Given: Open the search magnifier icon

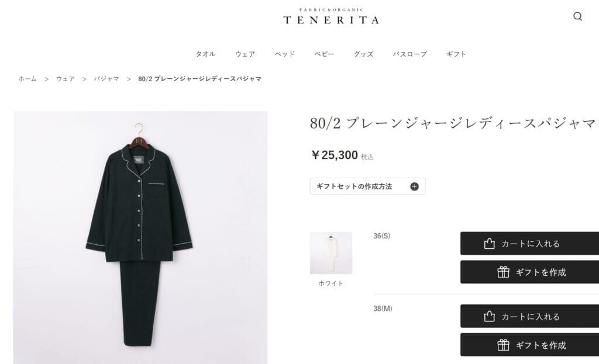Looking at the screenshot, I should pos(577,16).
